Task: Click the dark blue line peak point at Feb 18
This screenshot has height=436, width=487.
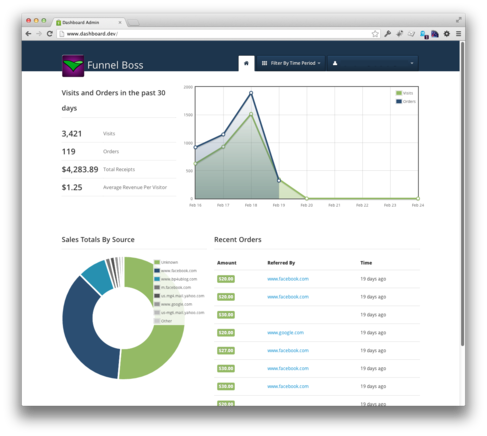Action: tap(251, 93)
